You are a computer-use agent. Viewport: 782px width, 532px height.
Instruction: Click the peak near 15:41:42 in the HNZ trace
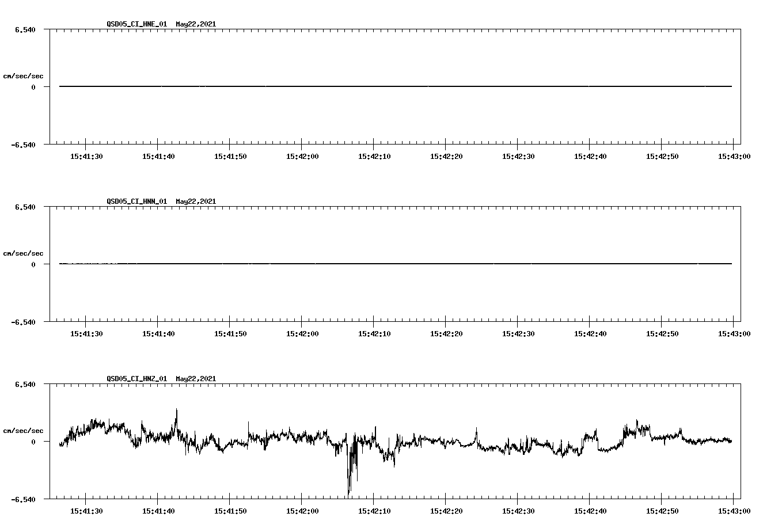coord(176,409)
